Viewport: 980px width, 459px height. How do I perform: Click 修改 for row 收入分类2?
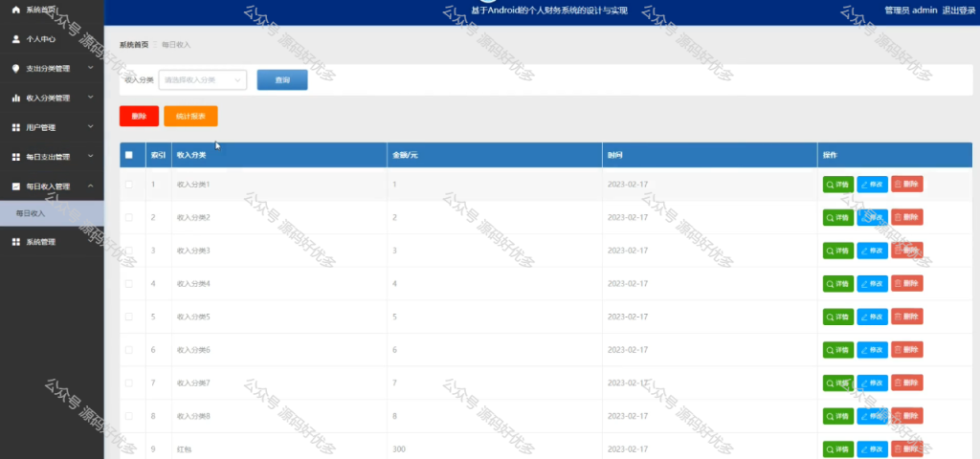873,217
